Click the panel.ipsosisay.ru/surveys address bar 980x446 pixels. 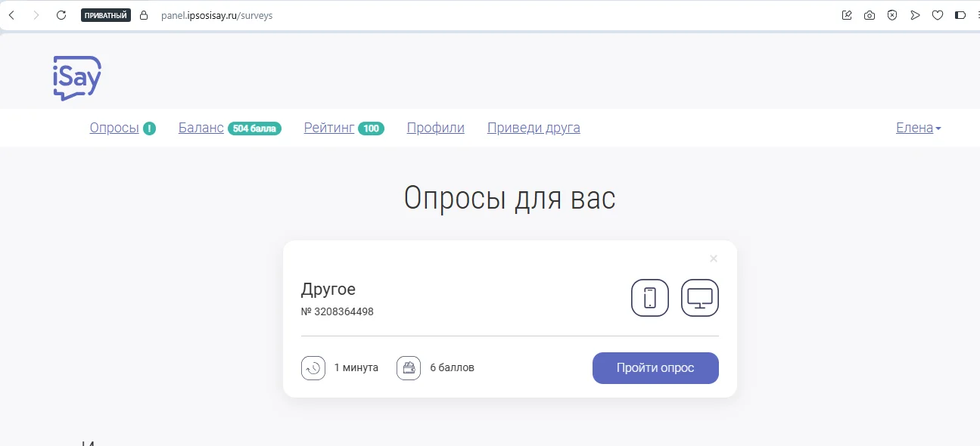[x=216, y=15]
